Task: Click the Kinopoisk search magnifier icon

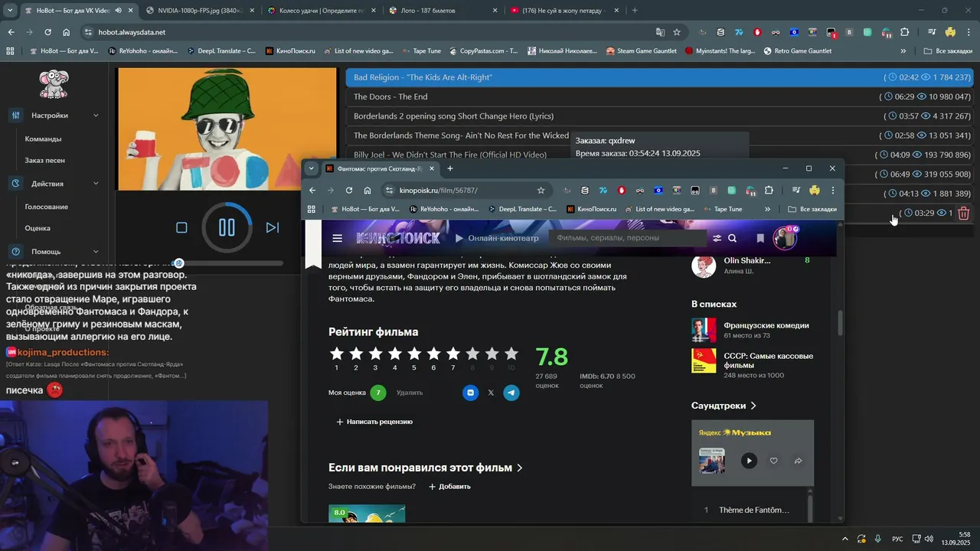Action: (732, 238)
